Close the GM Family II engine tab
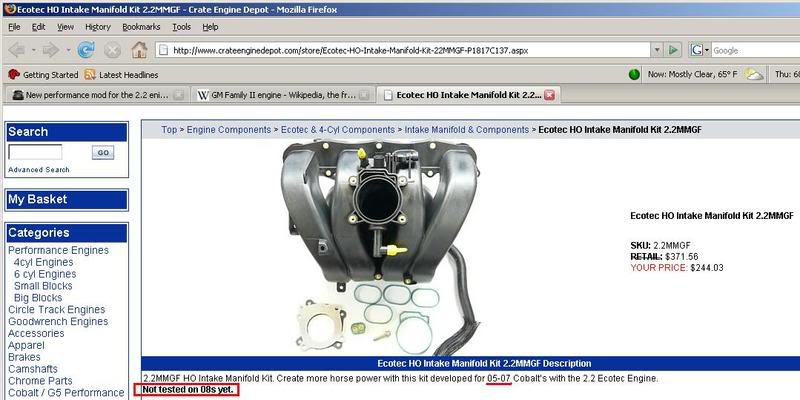The height and width of the screenshot is (400, 800). (x=364, y=95)
